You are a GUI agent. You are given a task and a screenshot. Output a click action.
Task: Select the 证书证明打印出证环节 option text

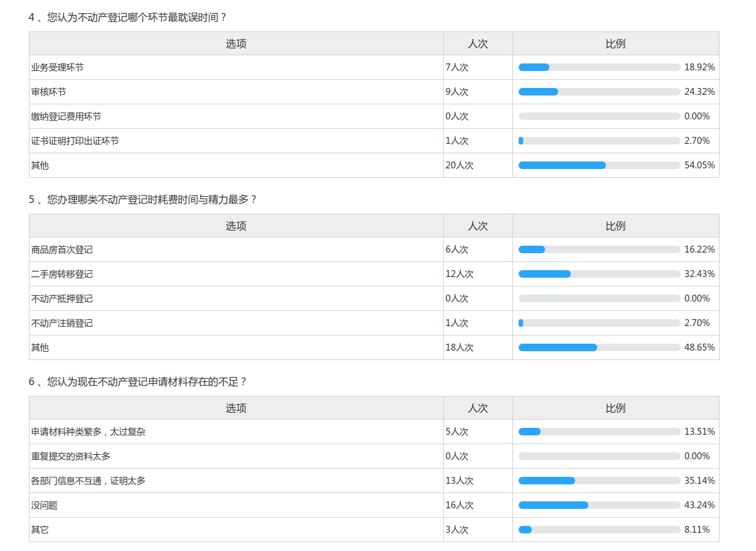pos(75,141)
